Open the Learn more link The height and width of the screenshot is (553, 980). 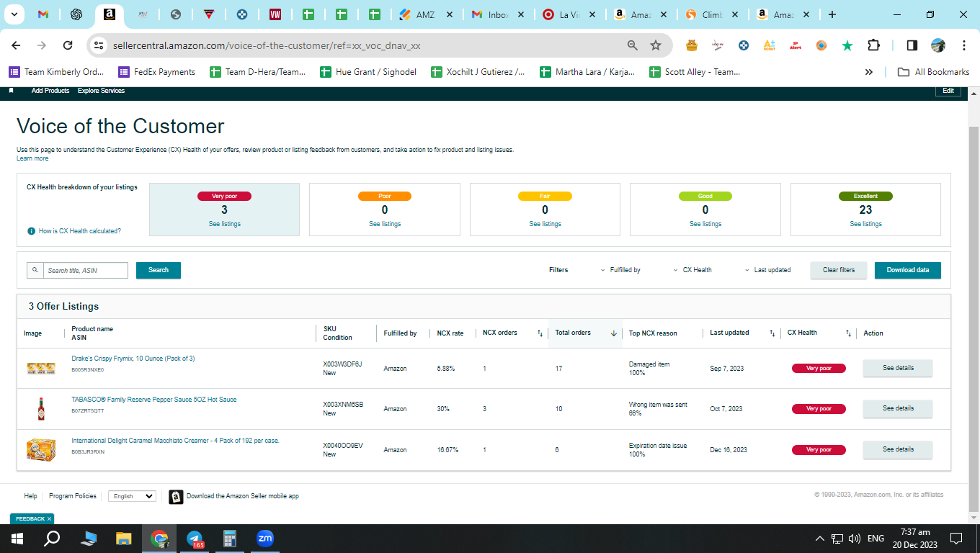coord(32,158)
